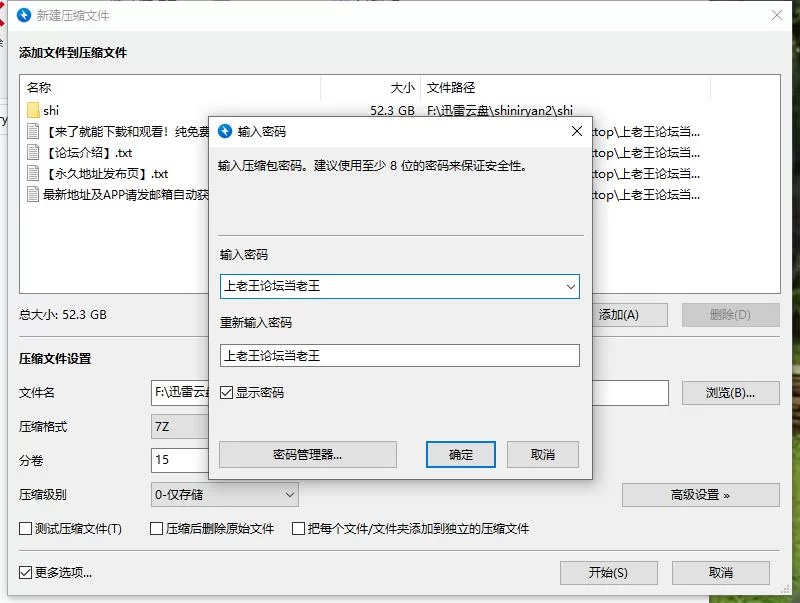The image size is (800, 603).
Task: Toggle the 显示密码 checkbox
Action: 227,392
